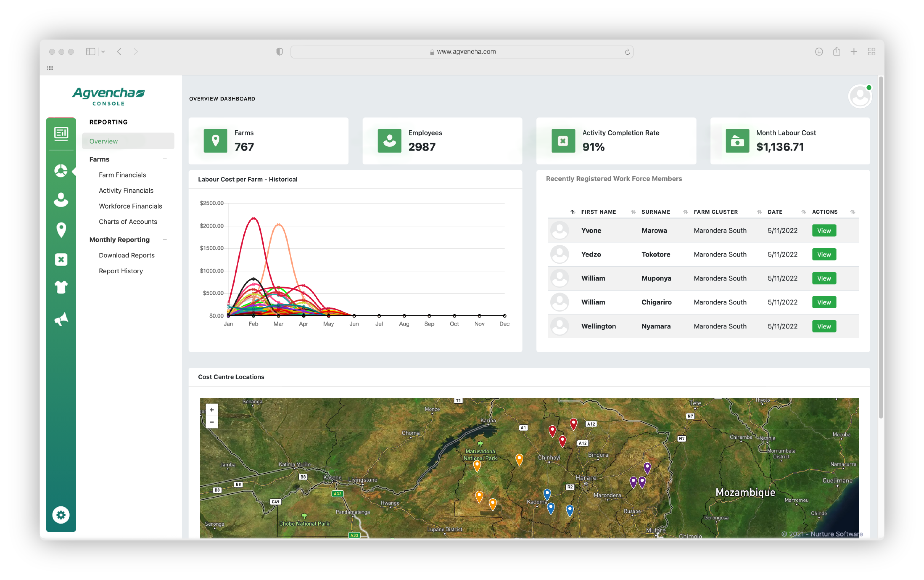The width and height of the screenshot is (924, 580).
Task: Zoom in on the map
Action: [x=212, y=410]
